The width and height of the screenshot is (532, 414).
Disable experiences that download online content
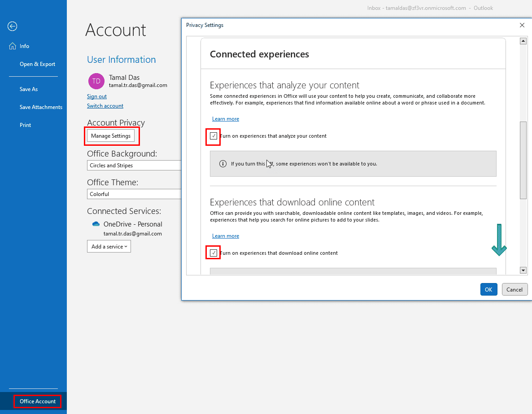pos(213,253)
